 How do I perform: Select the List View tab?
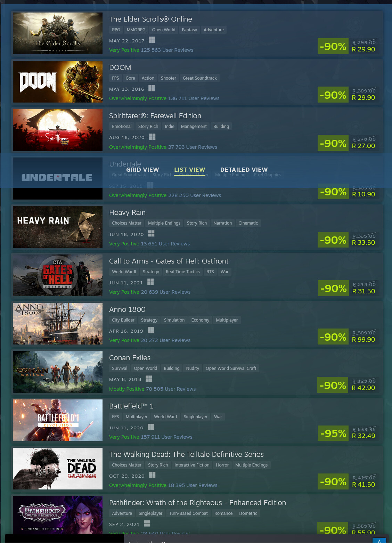(x=190, y=170)
